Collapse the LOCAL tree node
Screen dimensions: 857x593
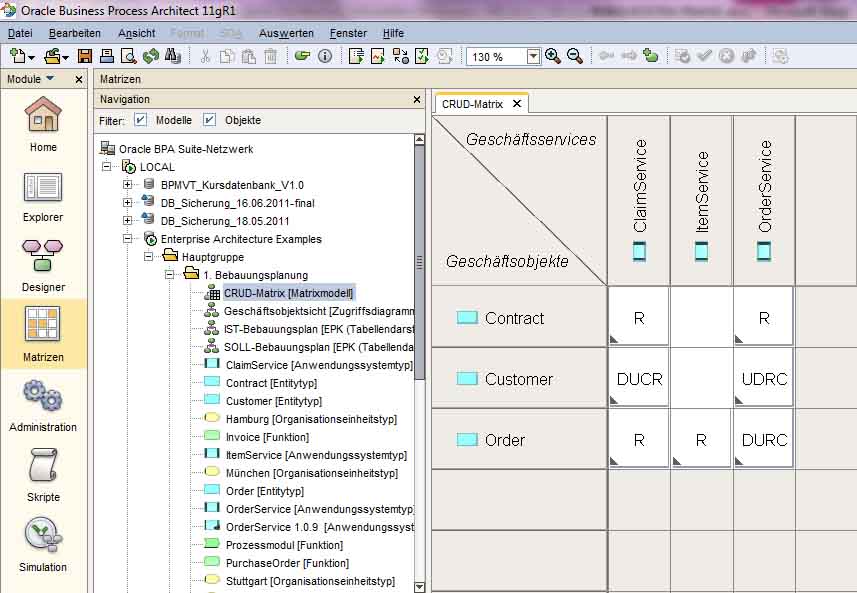click(107, 167)
